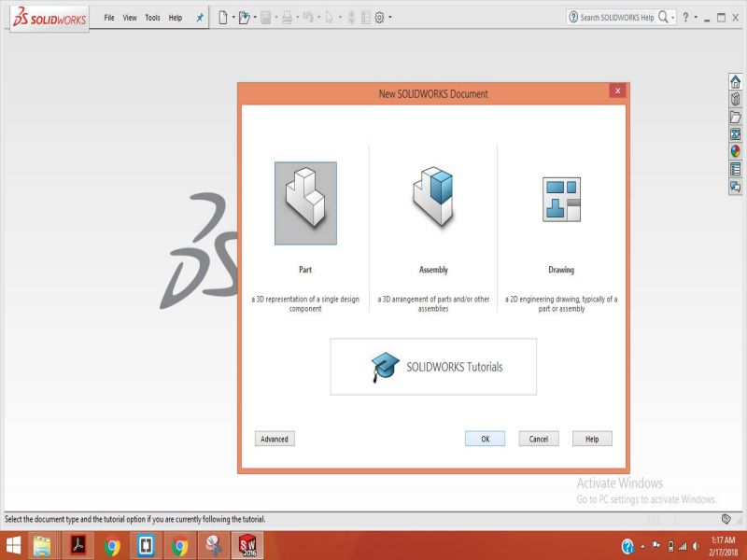Select the Part document type icon
747x560 pixels.
point(305,203)
